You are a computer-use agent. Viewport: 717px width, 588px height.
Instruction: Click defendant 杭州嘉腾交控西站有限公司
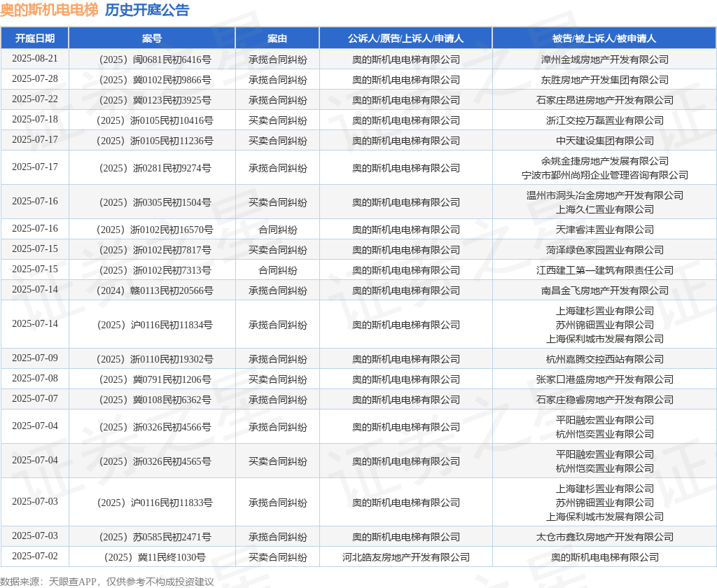pyautogui.click(x=604, y=359)
